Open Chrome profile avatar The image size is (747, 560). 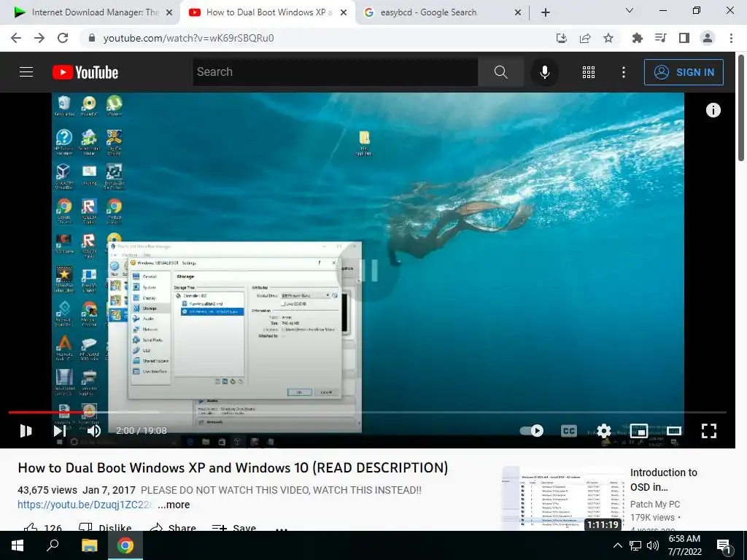click(x=708, y=38)
